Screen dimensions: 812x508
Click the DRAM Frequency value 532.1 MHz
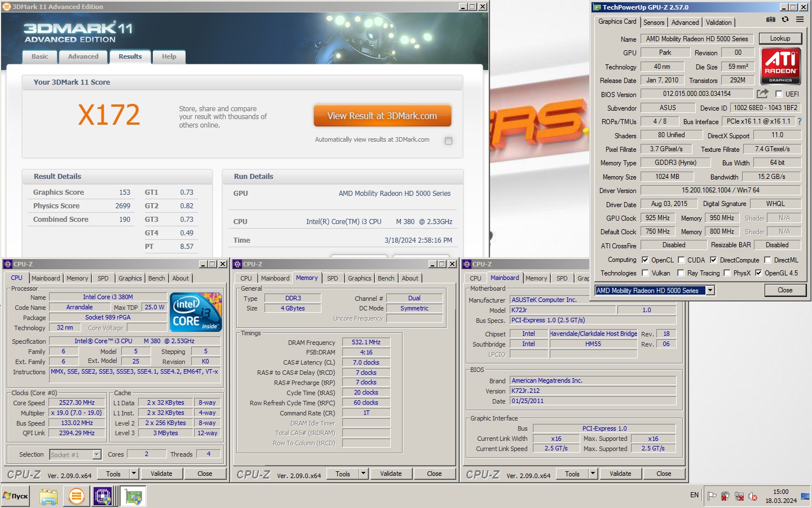point(366,342)
